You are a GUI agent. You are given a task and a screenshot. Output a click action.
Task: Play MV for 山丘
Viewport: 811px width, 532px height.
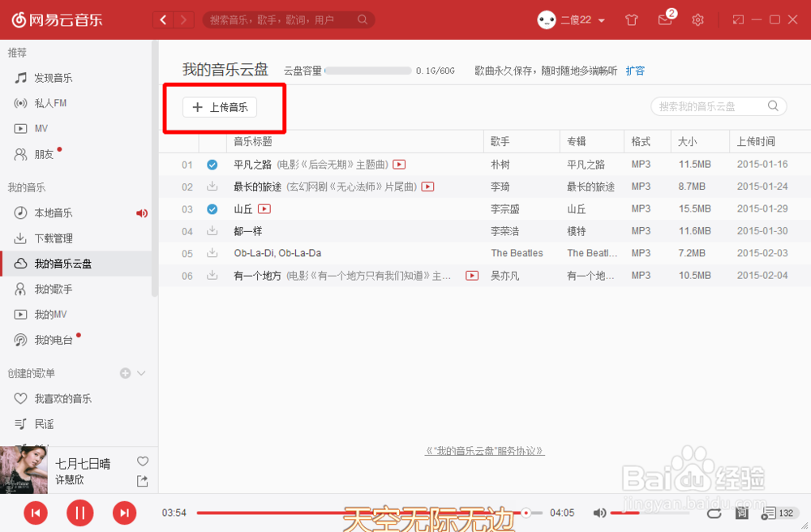[264, 209]
